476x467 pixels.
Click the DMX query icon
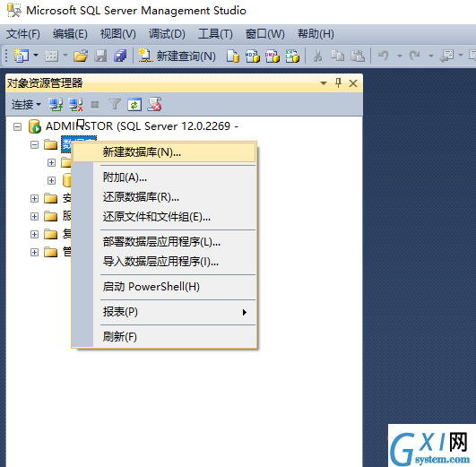click(273, 56)
